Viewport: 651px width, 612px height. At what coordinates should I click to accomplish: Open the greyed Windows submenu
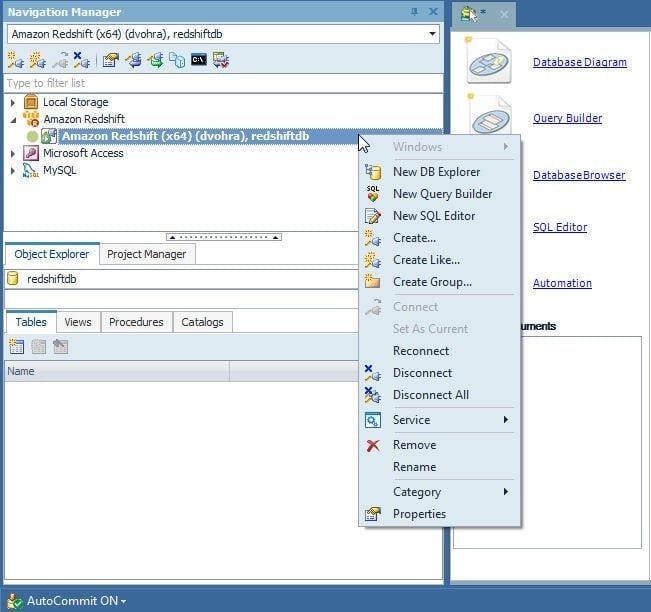pos(439,147)
